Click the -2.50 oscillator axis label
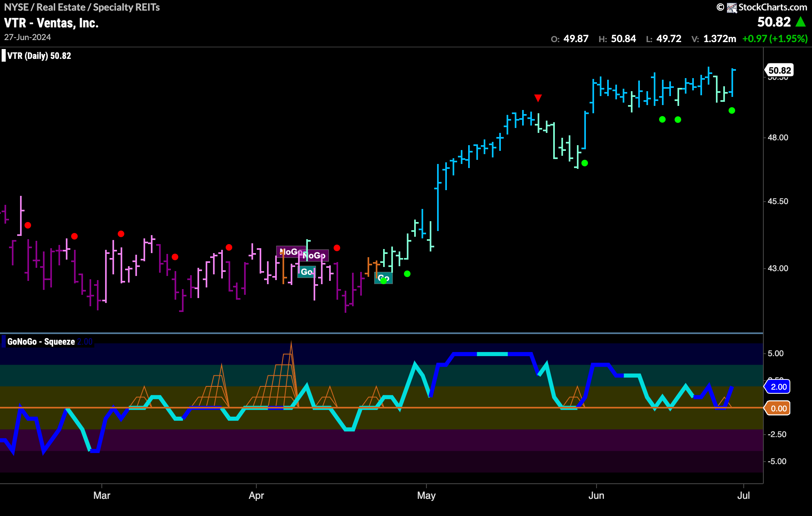812x516 pixels. click(777, 435)
